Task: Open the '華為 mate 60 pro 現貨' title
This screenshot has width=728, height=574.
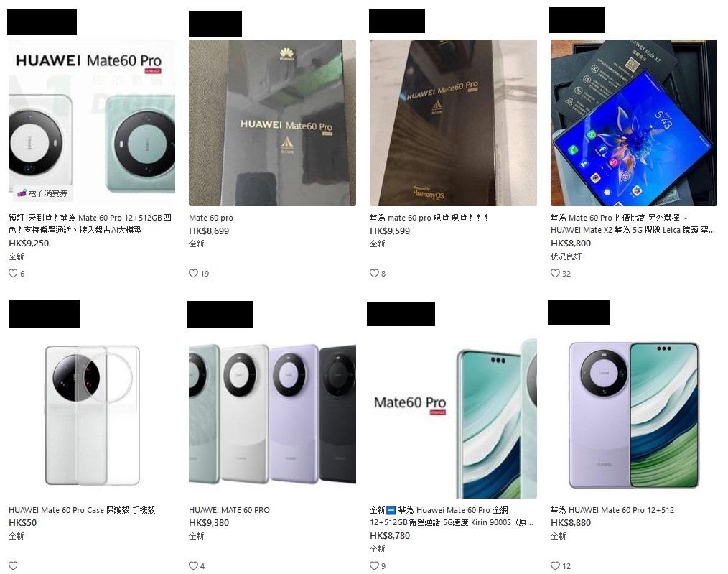Action: 429,218
